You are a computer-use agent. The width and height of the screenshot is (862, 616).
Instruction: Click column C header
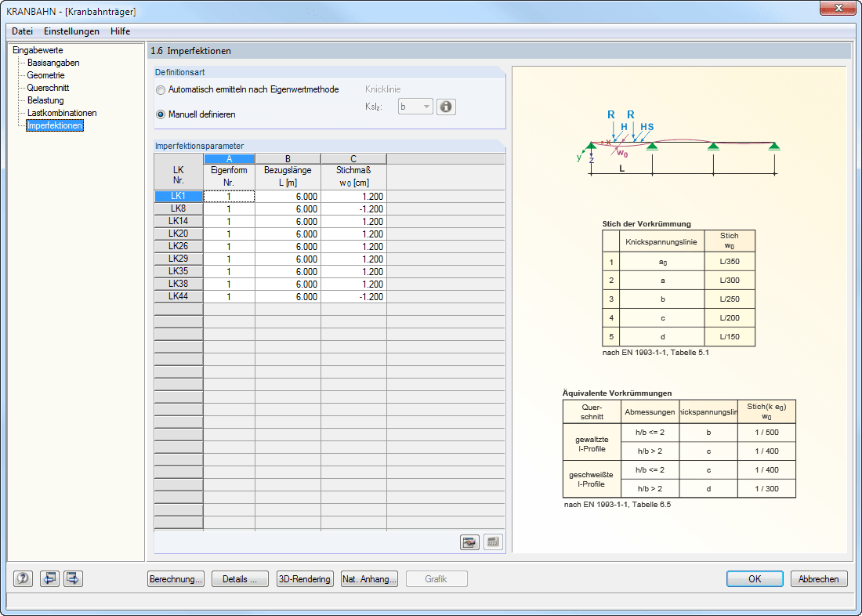click(x=353, y=159)
